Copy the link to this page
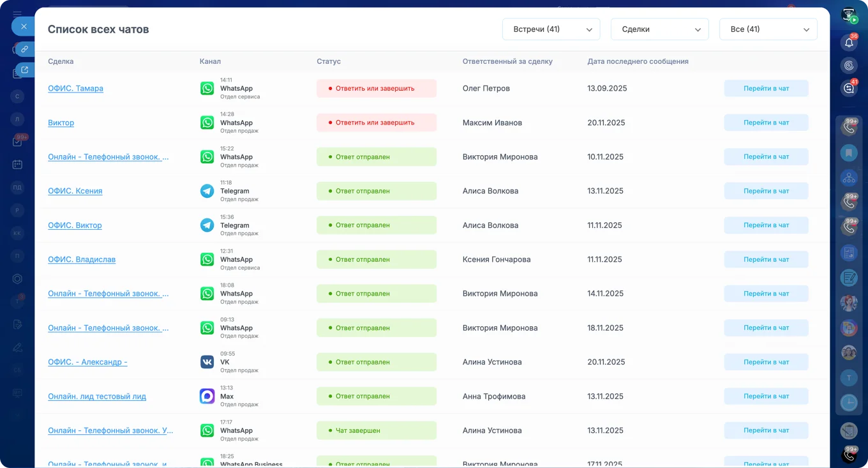 [24, 49]
